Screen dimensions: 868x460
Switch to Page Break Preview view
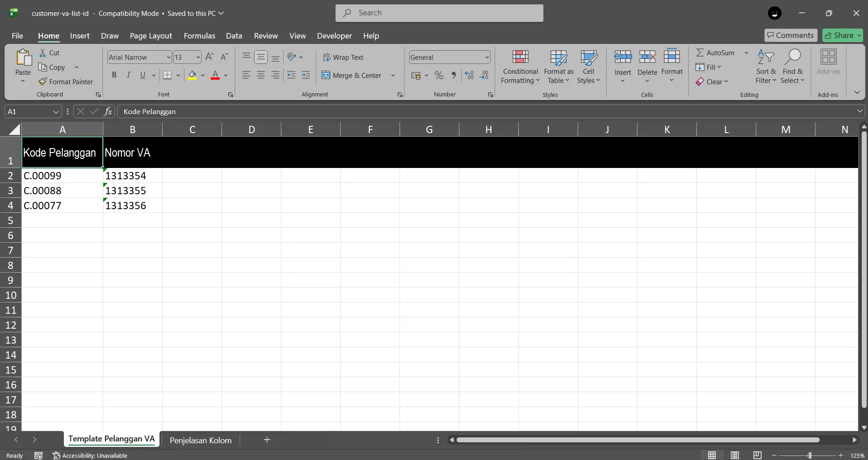click(x=757, y=455)
